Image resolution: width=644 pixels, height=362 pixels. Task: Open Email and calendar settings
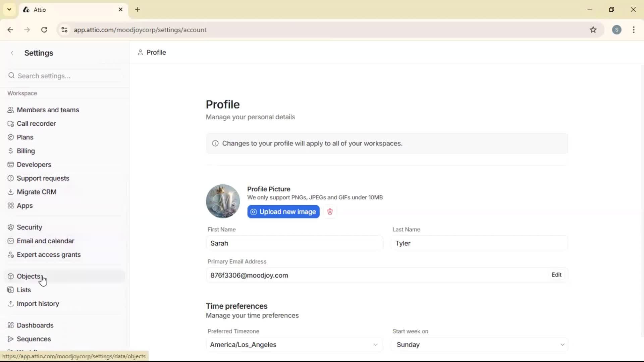pos(64,241)
